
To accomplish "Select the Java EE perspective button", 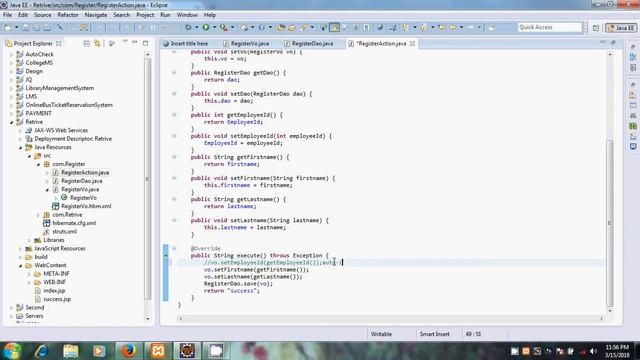I will point(621,28).
